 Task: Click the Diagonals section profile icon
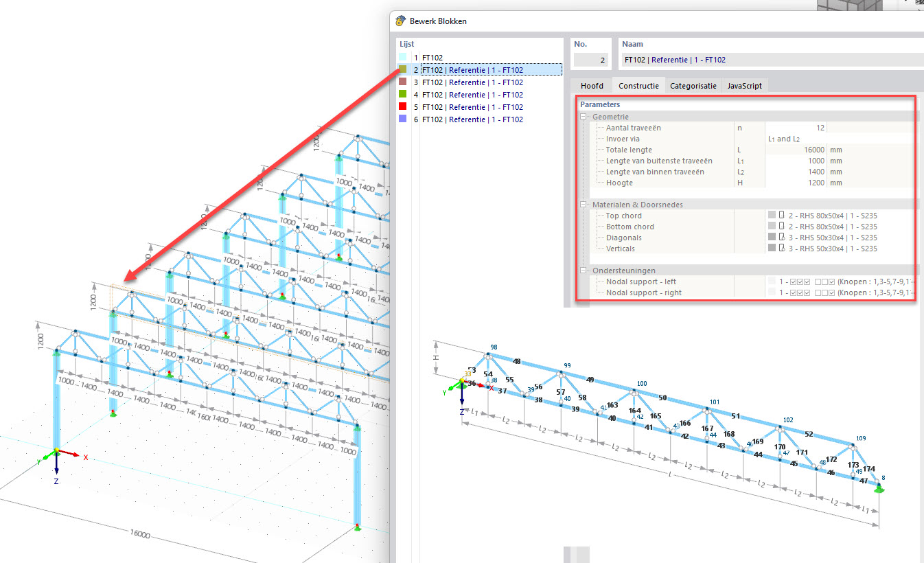[x=782, y=238]
